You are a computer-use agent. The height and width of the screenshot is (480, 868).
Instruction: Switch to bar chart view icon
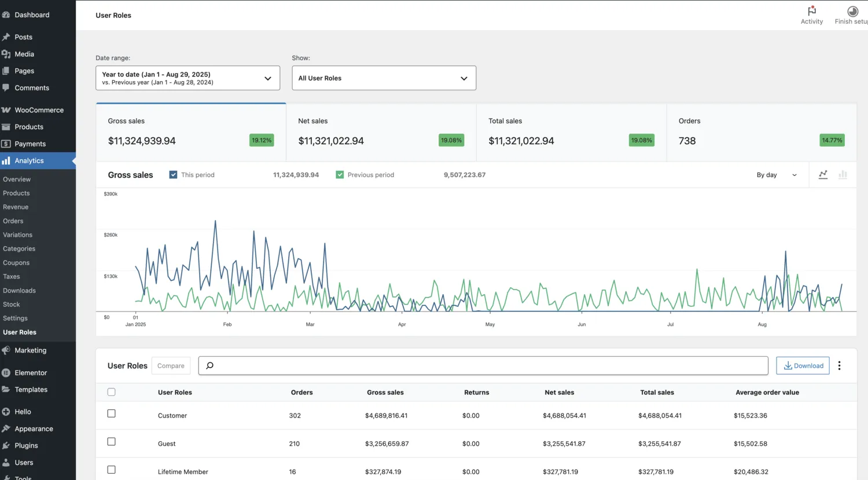tap(843, 175)
